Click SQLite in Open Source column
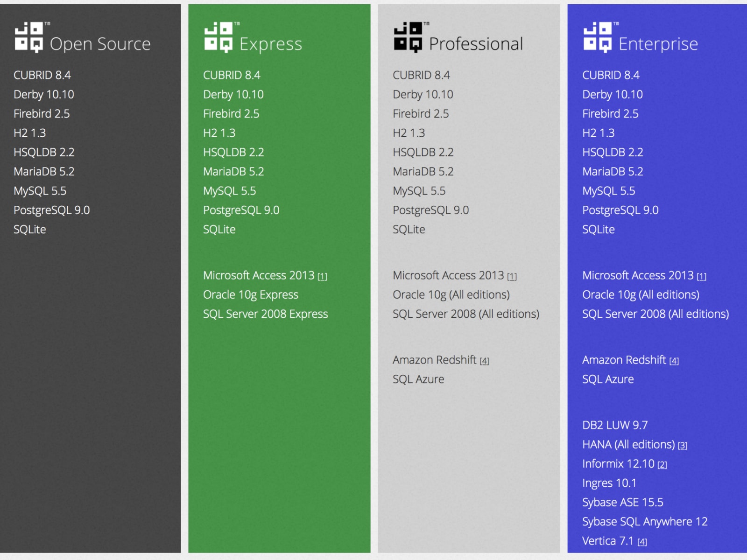The height and width of the screenshot is (560, 747). pyautogui.click(x=30, y=230)
